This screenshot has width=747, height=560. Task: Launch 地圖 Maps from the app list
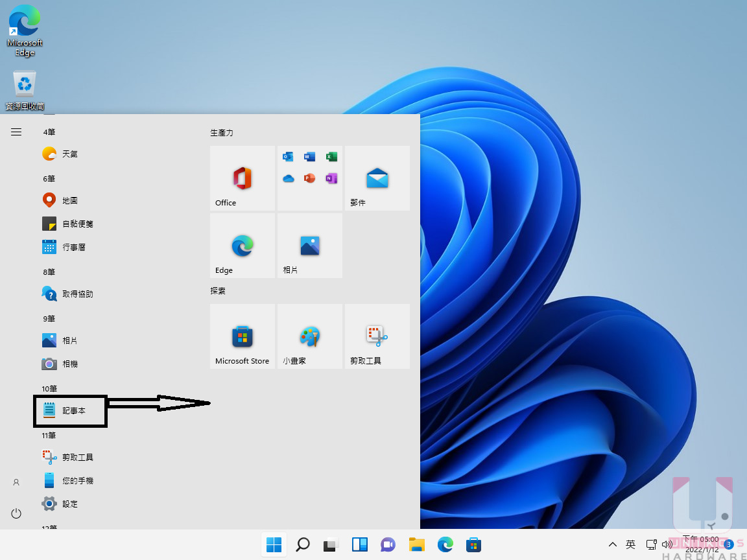tap(60, 200)
